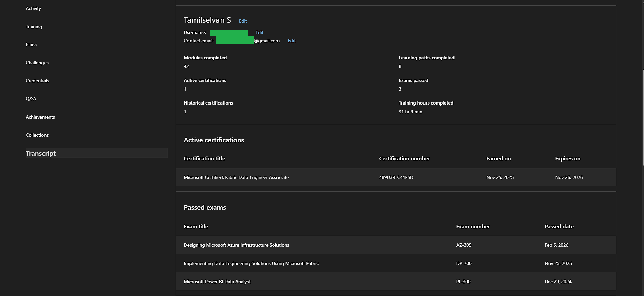The height and width of the screenshot is (296, 644).
Task: Click the Passed date column header
Action: [x=559, y=226]
